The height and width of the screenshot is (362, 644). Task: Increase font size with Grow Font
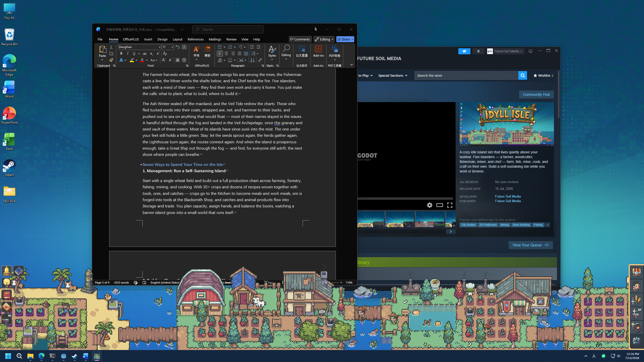164,60
